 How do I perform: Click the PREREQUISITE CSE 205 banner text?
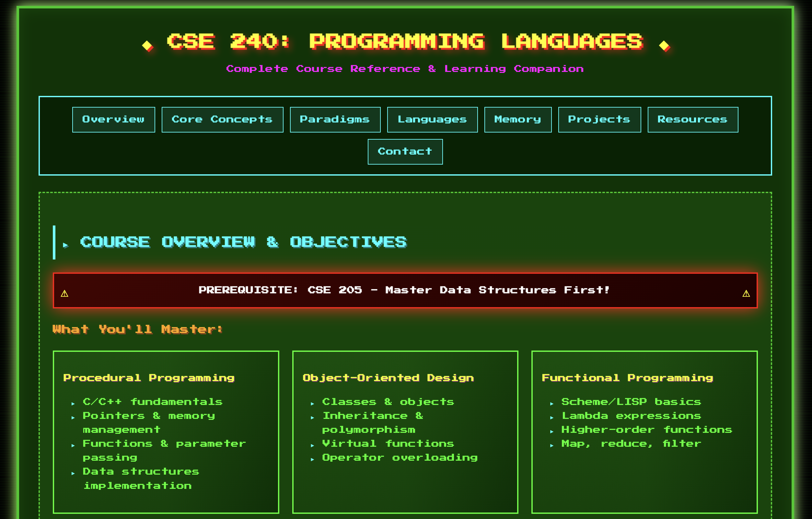click(x=404, y=290)
